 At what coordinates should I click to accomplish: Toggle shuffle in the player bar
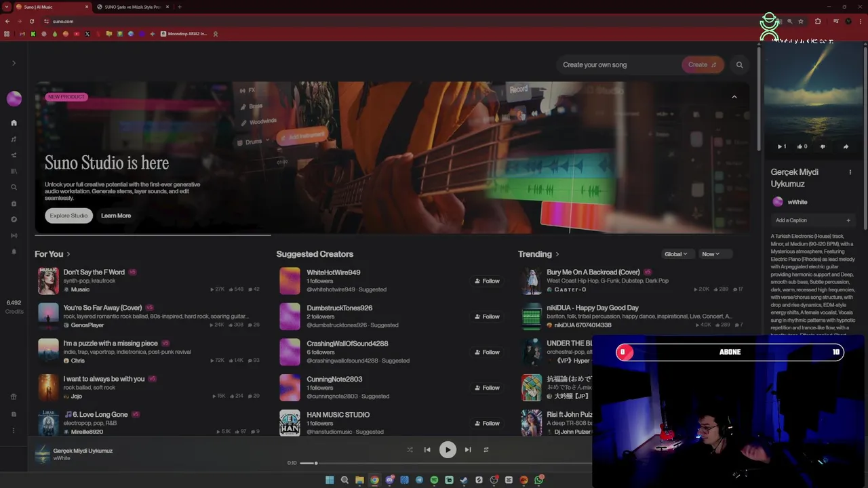[x=410, y=449]
